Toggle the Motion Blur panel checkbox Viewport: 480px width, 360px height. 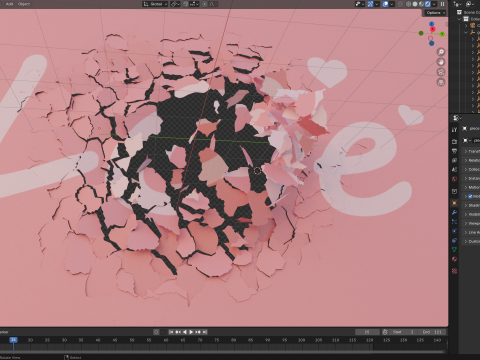pos(470,196)
